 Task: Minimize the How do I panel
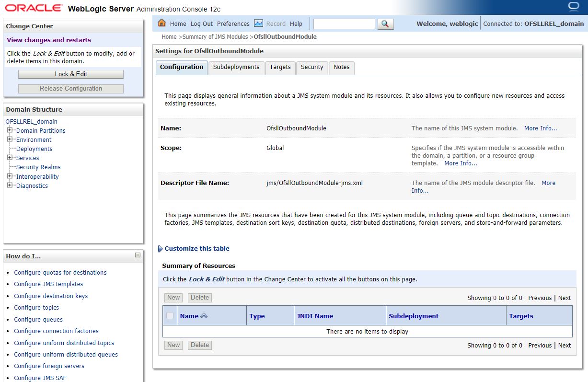click(x=138, y=255)
